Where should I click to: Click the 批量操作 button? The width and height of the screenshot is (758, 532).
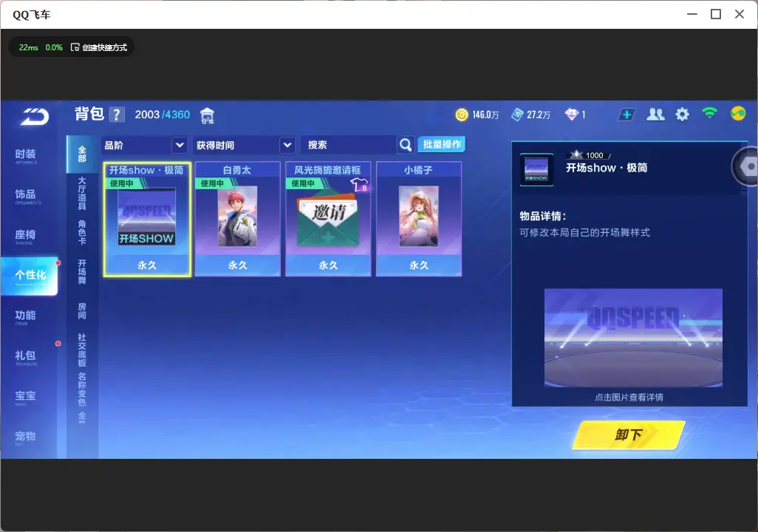click(x=442, y=144)
